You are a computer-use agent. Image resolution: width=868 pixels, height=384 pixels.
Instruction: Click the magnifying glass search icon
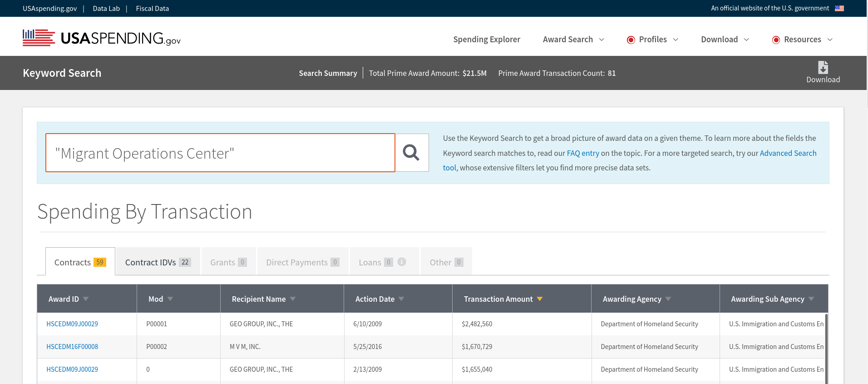click(411, 153)
